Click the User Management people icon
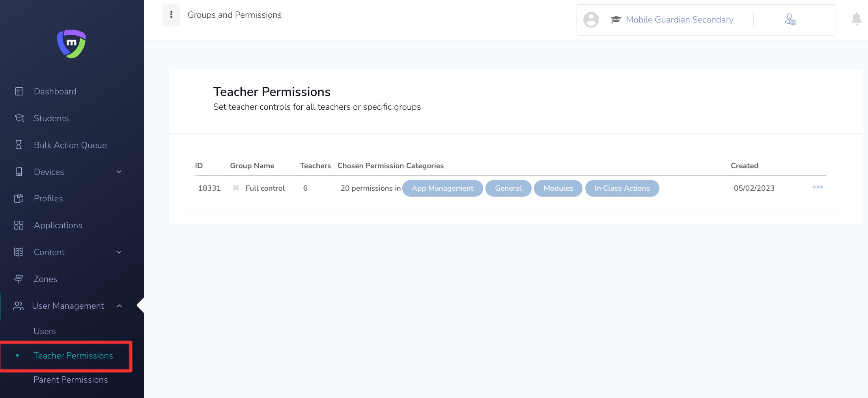The width and height of the screenshot is (868, 398). point(18,306)
